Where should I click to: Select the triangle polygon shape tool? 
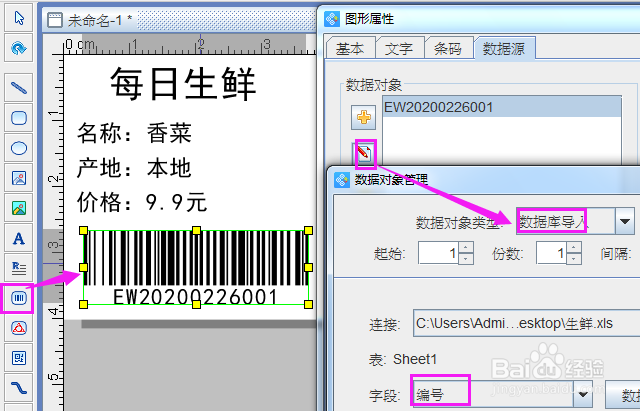tap(19, 328)
